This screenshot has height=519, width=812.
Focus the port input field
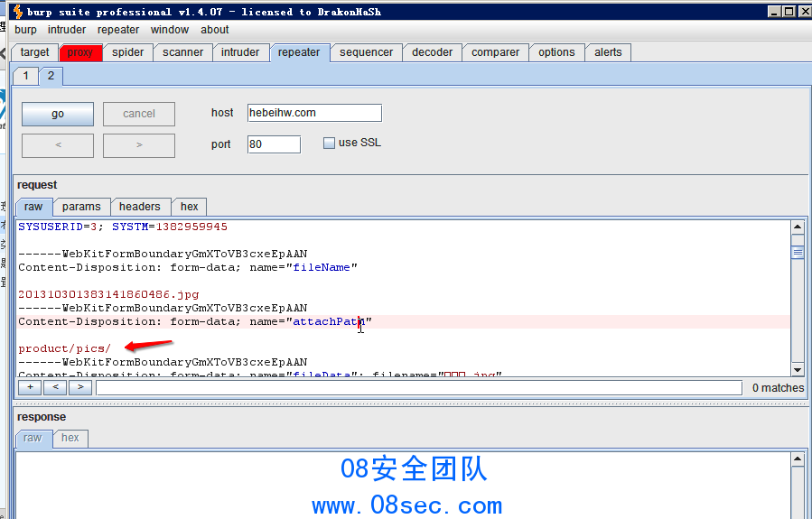(x=274, y=144)
